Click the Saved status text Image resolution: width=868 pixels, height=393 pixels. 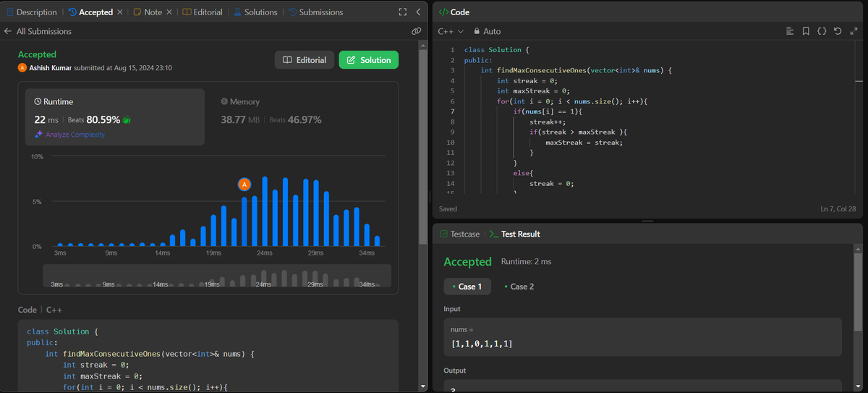(x=448, y=209)
